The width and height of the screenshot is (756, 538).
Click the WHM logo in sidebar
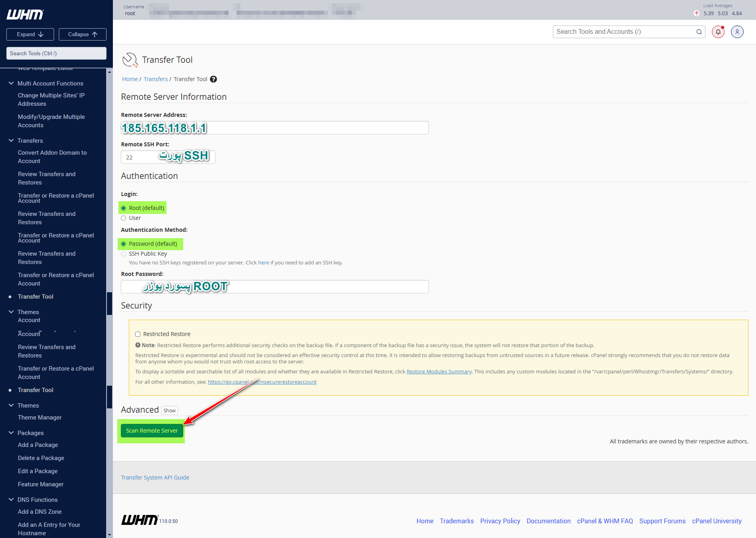tap(25, 15)
